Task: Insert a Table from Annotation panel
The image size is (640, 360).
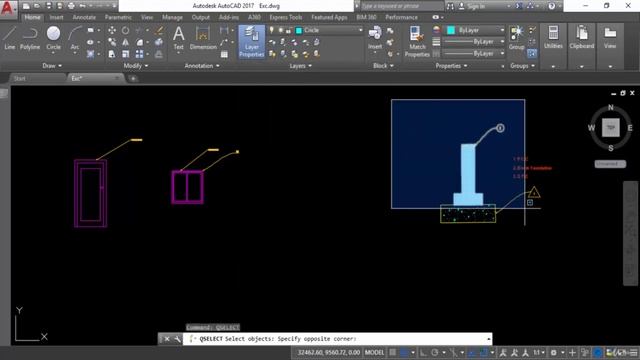Action: [224, 54]
